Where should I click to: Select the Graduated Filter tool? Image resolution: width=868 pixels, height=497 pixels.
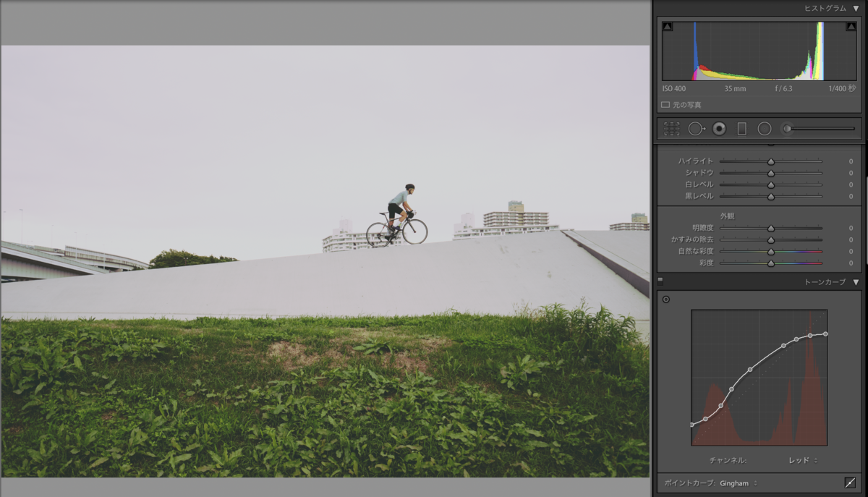click(x=742, y=128)
